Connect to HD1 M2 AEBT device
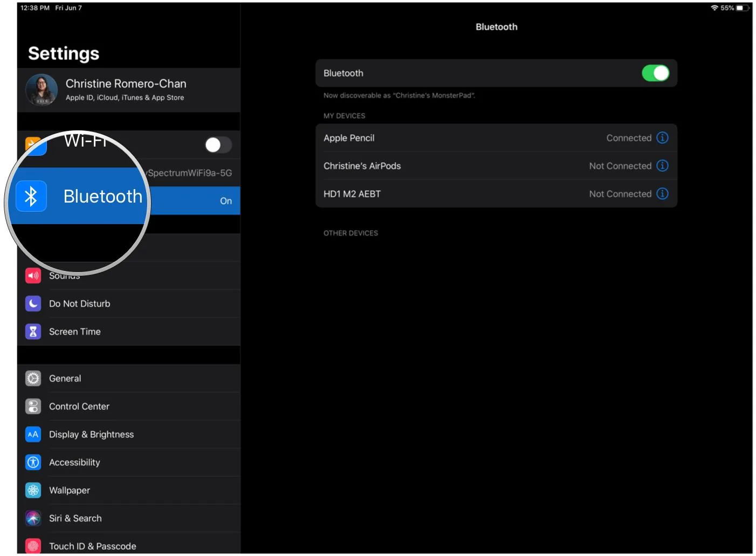 (496, 194)
